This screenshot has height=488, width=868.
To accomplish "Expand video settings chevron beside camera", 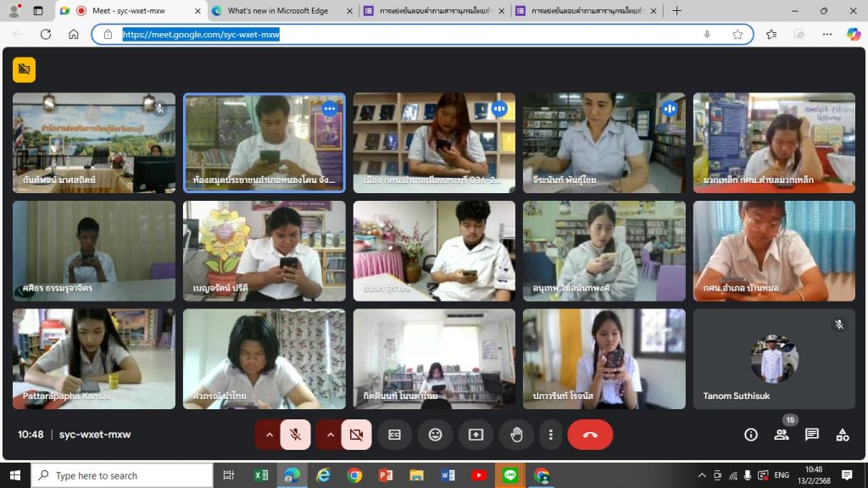I will pos(330,435).
